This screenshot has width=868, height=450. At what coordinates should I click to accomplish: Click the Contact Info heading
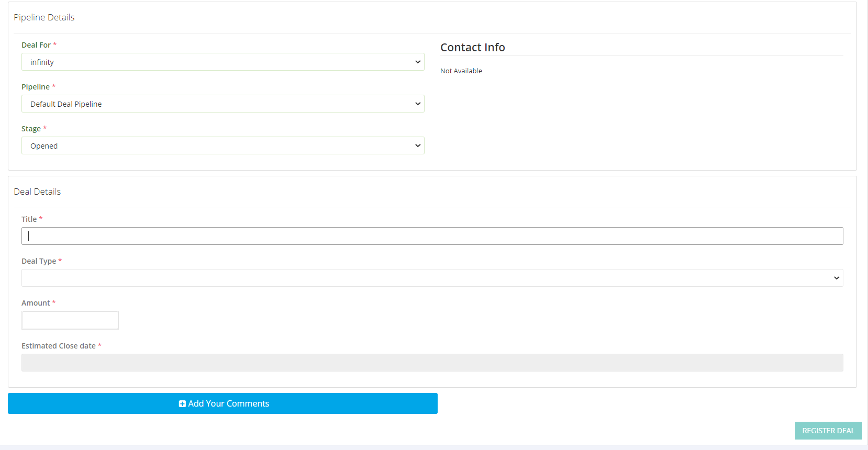click(x=473, y=47)
